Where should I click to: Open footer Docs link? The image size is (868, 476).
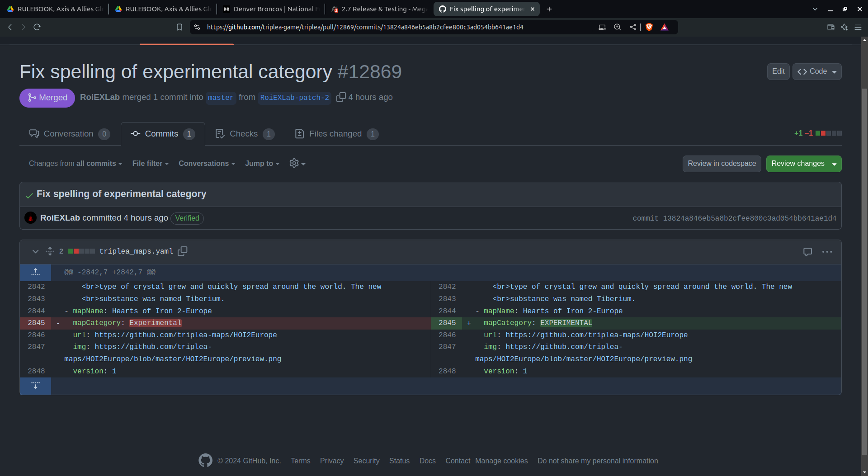428,461
